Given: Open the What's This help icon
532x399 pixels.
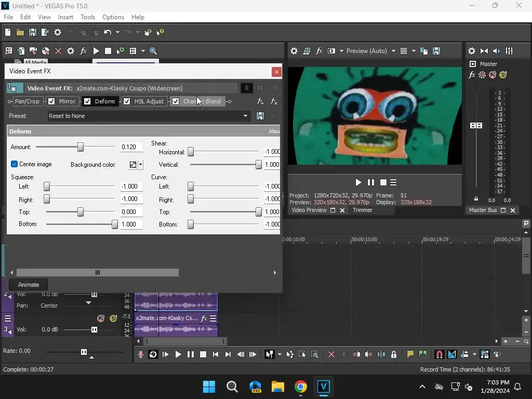Looking at the screenshot, I should [x=160, y=32].
